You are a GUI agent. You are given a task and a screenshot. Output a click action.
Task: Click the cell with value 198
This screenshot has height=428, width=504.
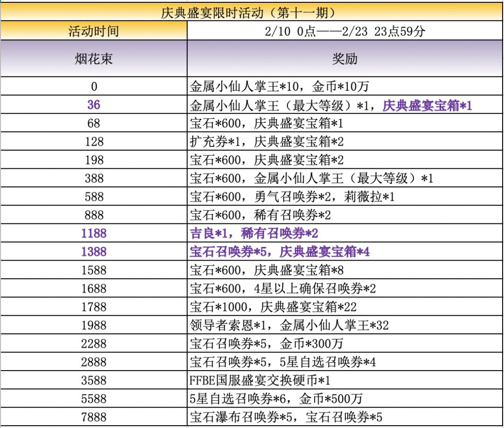(93, 160)
